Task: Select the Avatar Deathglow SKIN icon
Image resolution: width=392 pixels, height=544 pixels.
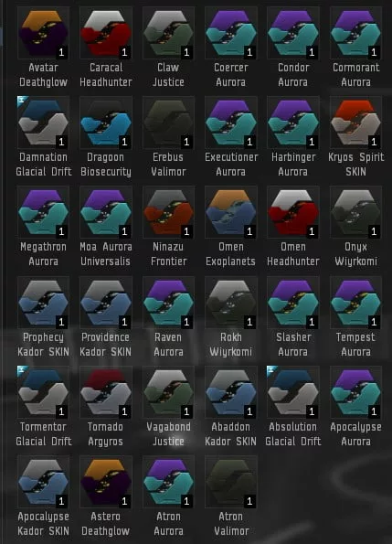Action: point(43,33)
